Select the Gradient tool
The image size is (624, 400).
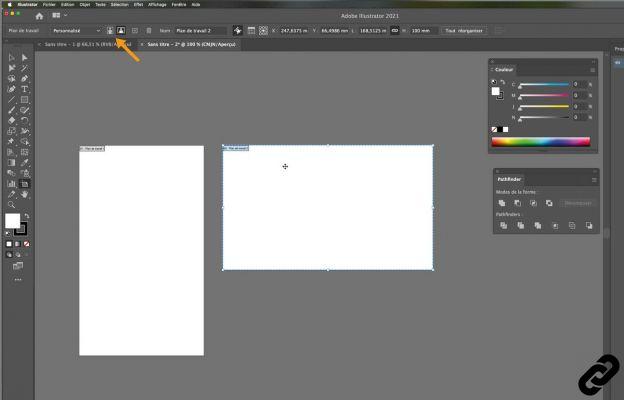12,162
